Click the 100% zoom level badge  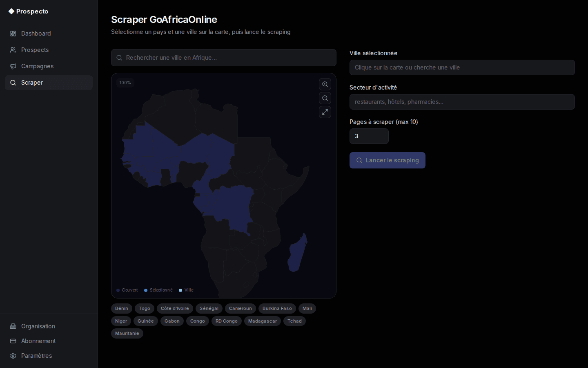pyautogui.click(x=125, y=83)
